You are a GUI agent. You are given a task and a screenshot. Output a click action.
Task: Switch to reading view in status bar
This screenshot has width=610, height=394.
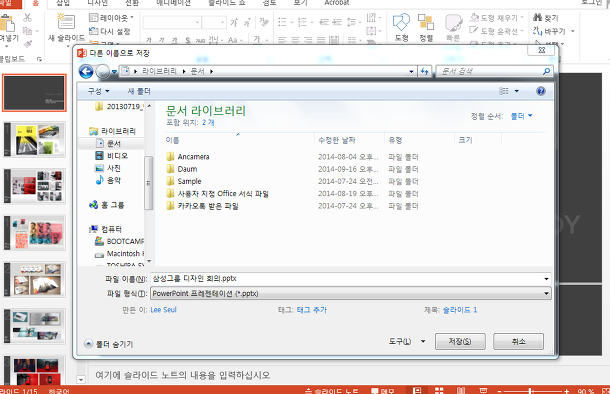pos(461,390)
